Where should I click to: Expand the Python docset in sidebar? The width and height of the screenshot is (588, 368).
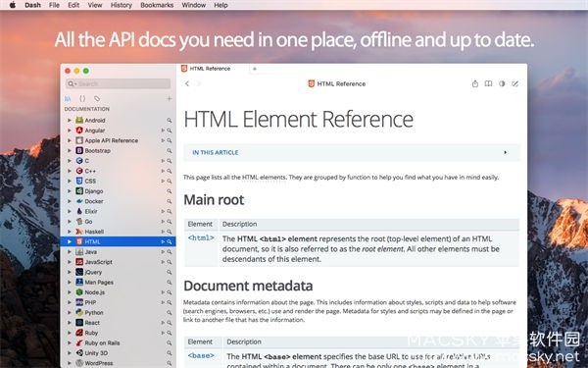70,312
